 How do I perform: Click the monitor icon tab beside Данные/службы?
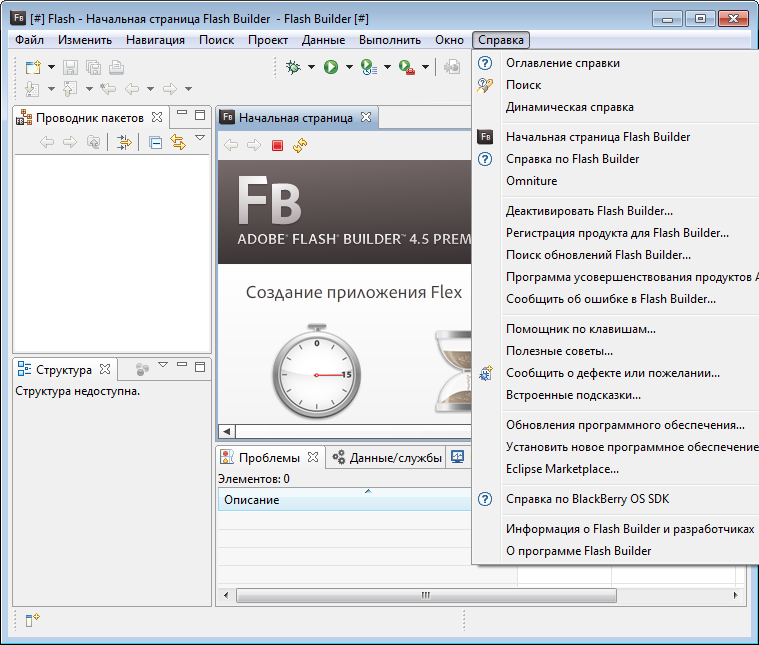click(x=457, y=456)
